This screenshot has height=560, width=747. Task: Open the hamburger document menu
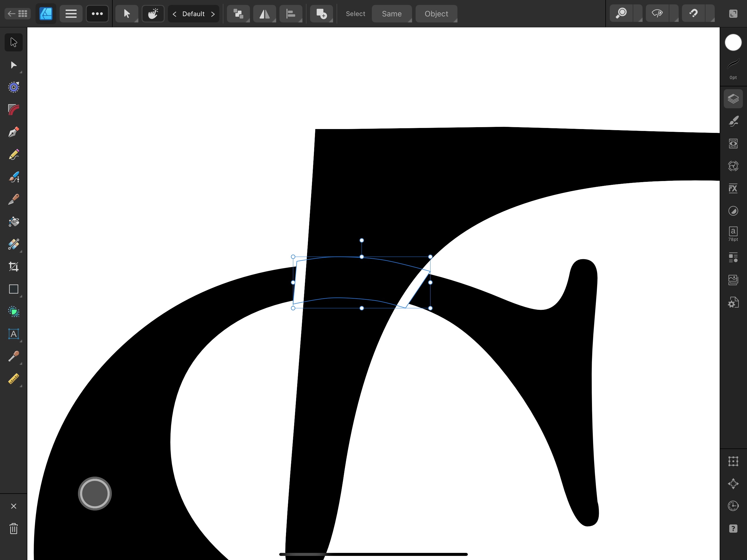coord(71,13)
